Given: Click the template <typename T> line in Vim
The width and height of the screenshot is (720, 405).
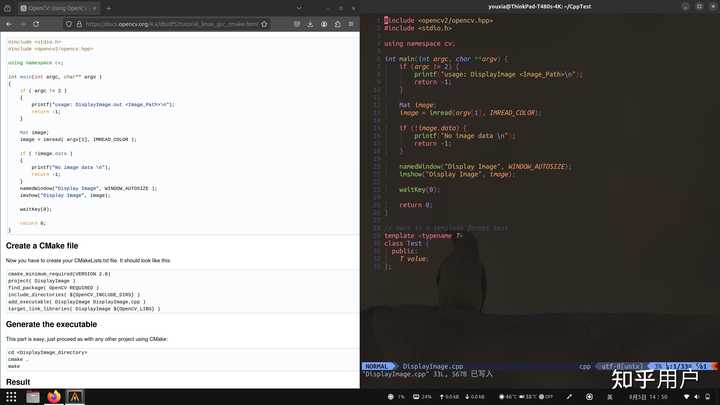Looking at the screenshot, I should tap(423, 236).
